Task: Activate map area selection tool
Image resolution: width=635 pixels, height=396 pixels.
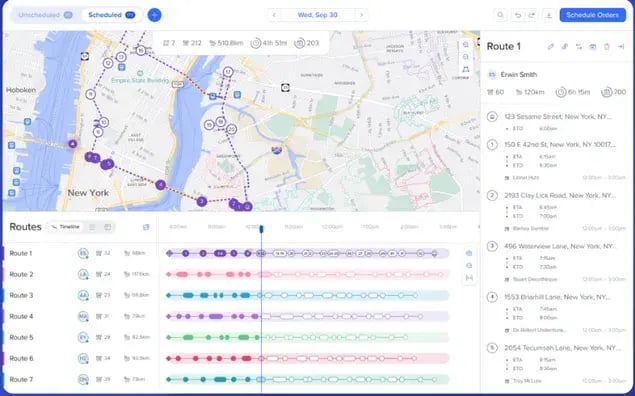Action: (x=466, y=70)
